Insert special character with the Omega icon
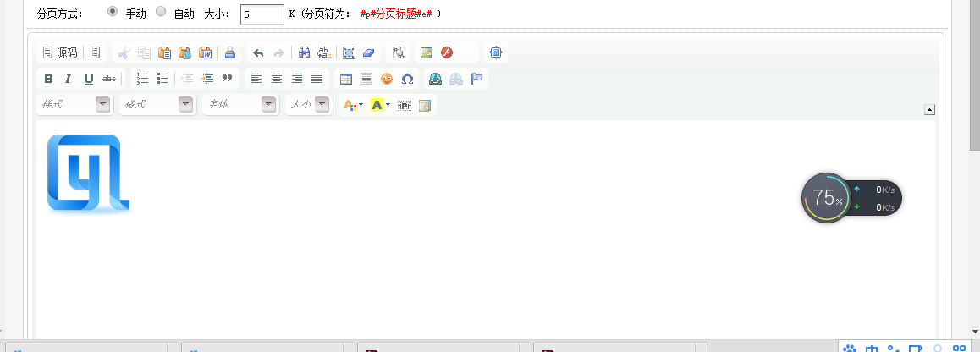Viewport: 980px width, 352px height. pyautogui.click(x=407, y=79)
